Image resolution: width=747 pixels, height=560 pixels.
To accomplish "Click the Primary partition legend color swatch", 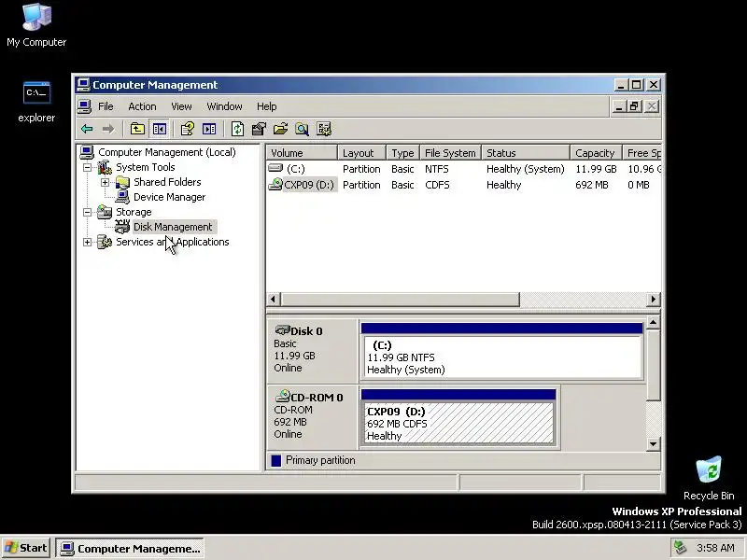I will [x=275, y=460].
